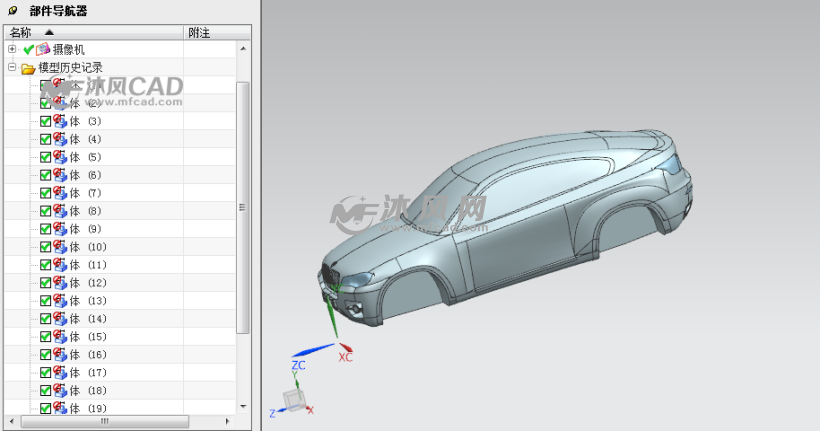Click the body feature icon of 体 (13)

coord(60,301)
